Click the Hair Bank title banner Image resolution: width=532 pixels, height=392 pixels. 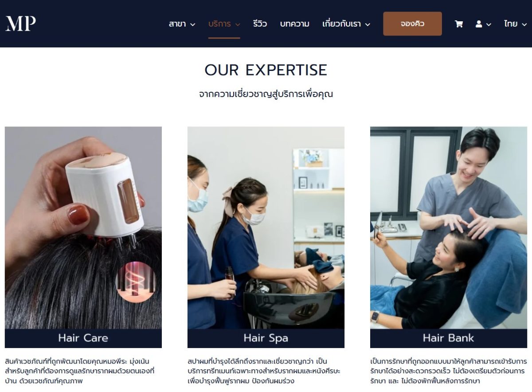click(x=449, y=338)
